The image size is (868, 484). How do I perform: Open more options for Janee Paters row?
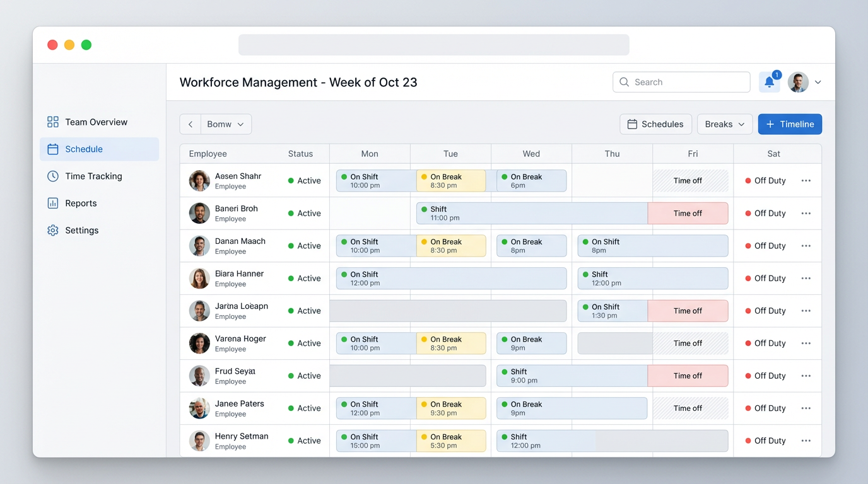(806, 408)
